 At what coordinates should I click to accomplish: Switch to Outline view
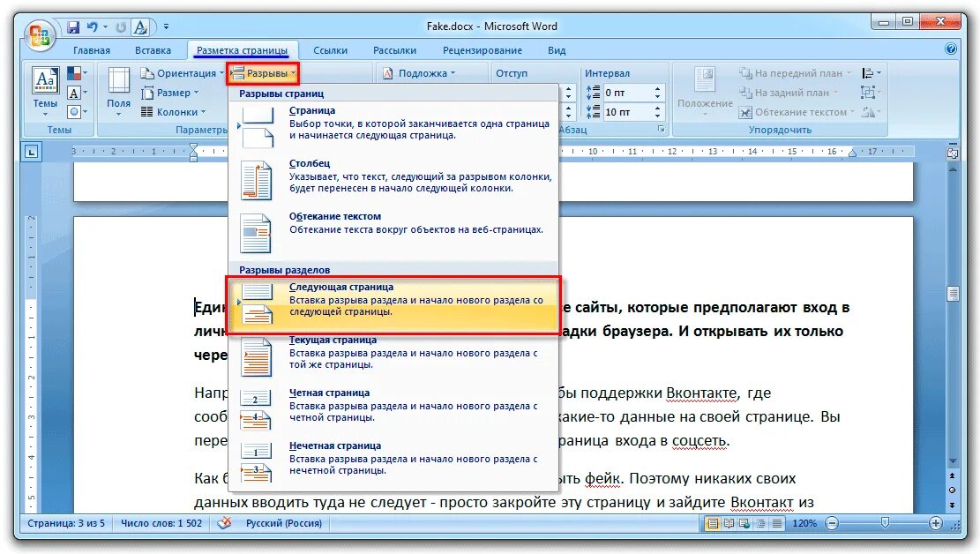coord(760,523)
